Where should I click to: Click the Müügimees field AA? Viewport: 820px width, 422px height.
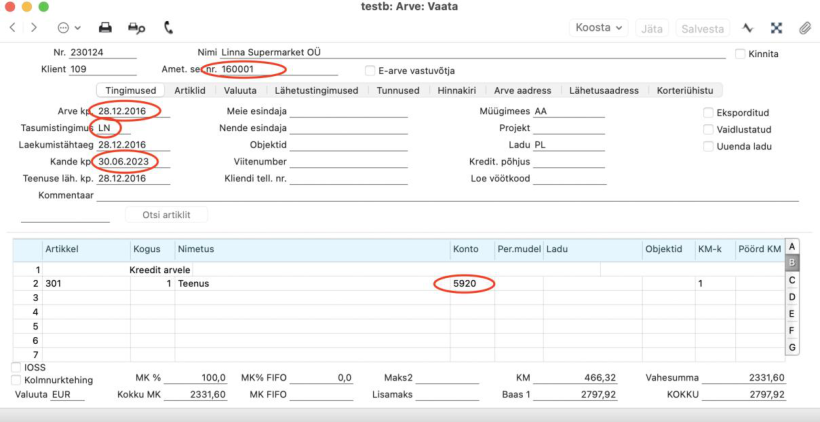point(569,112)
